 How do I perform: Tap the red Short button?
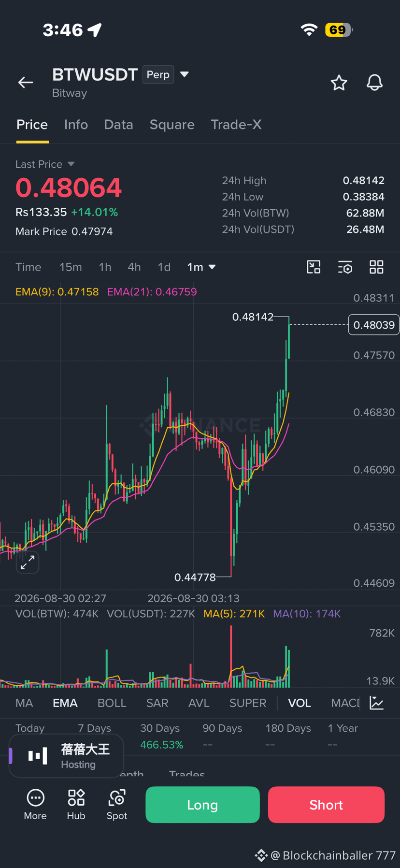pyautogui.click(x=326, y=805)
